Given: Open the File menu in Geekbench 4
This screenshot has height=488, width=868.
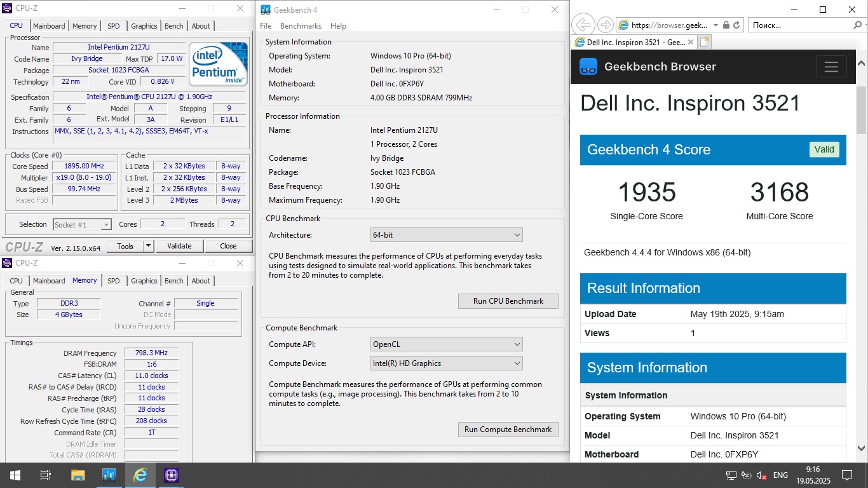Looking at the screenshot, I should point(266,26).
